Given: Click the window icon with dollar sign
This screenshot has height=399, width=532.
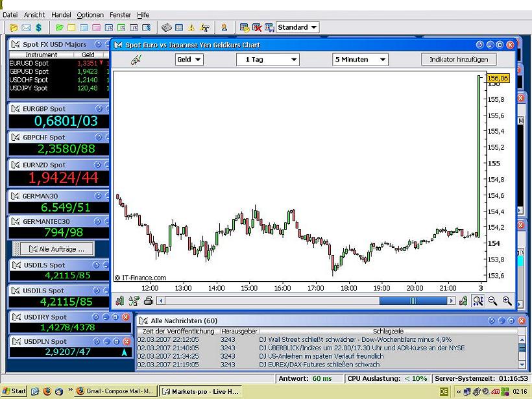Looking at the screenshot, I should pos(146,27).
